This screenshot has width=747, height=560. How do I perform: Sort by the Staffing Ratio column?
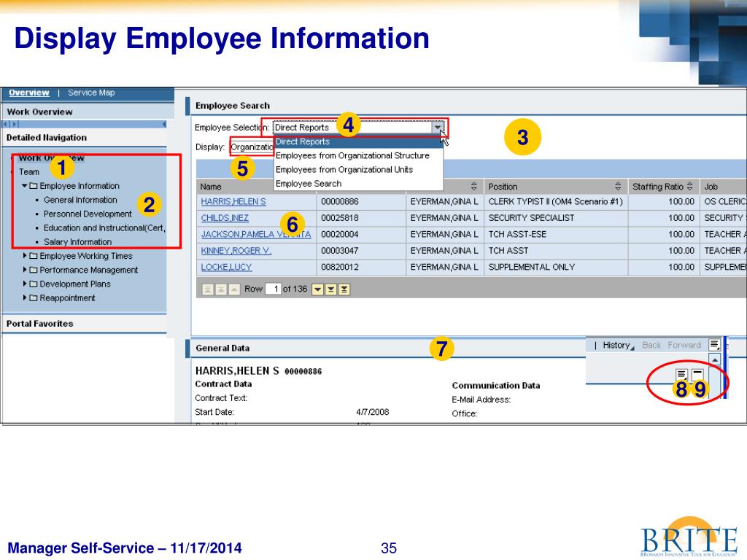click(689, 186)
